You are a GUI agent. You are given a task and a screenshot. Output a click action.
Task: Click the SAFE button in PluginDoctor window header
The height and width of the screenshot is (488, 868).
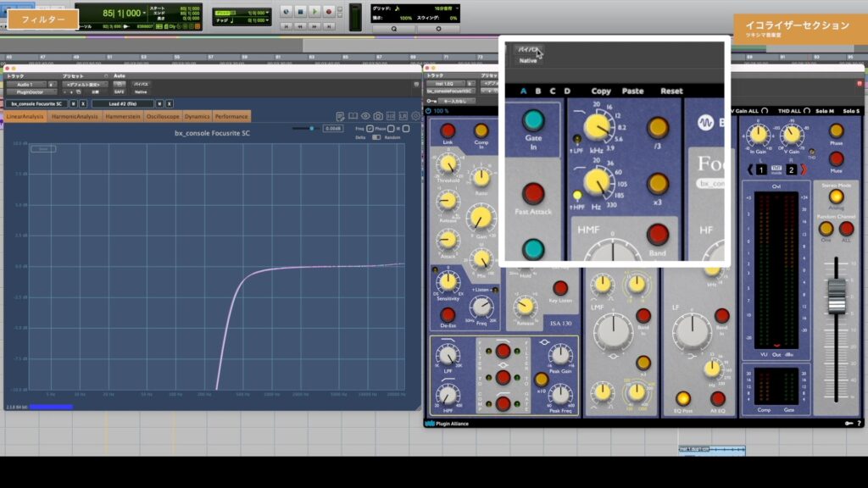(119, 91)
